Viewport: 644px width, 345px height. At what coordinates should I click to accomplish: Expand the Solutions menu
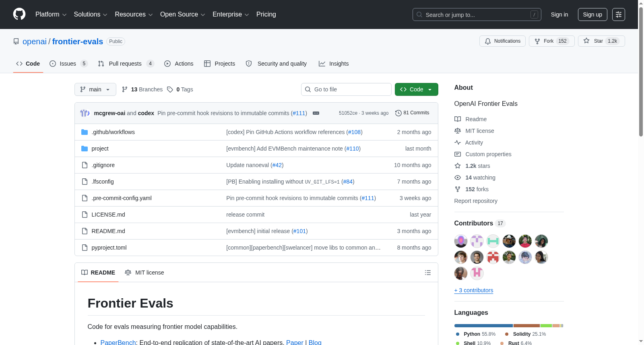click(x=91, y=14)
